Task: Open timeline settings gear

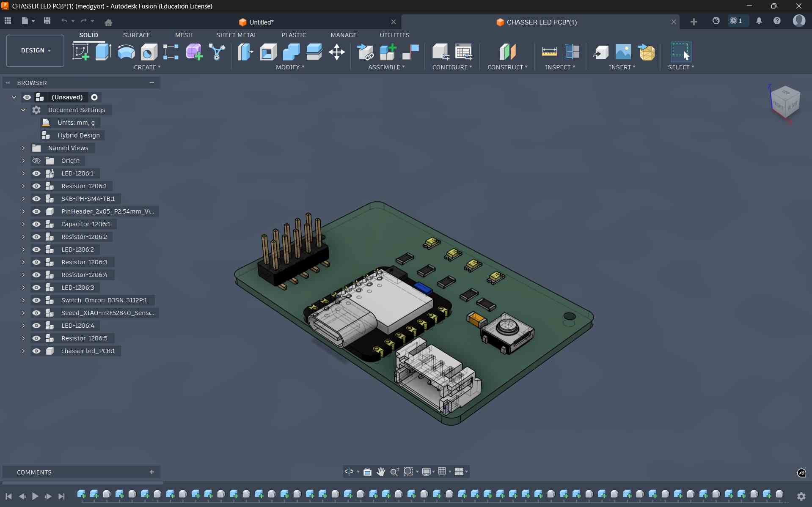Action: tap(801, 496)
